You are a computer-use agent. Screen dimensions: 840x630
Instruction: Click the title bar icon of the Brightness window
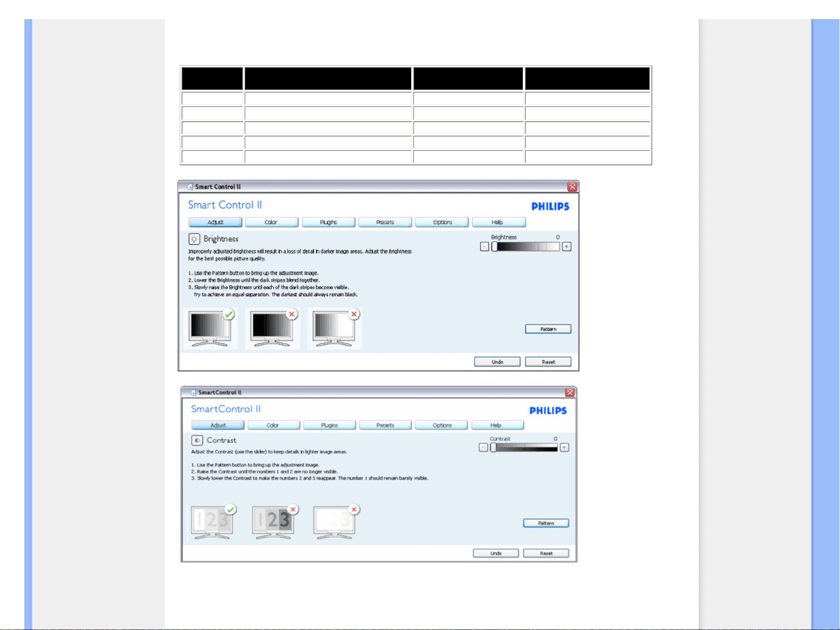tap(190, 187)
